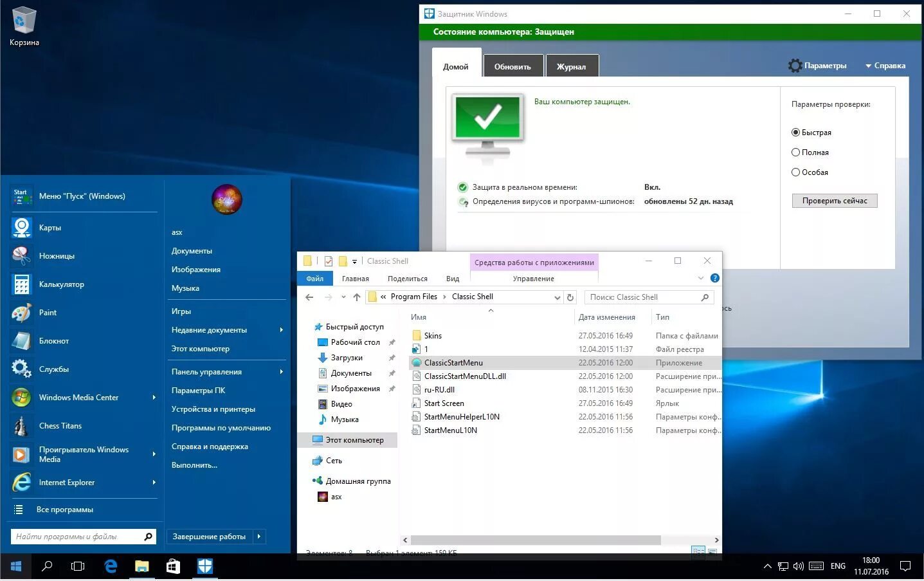This screenshot has width=924, height=581.
Task: Open the taskbar search magnifier
Action: (x=47, y=567)
